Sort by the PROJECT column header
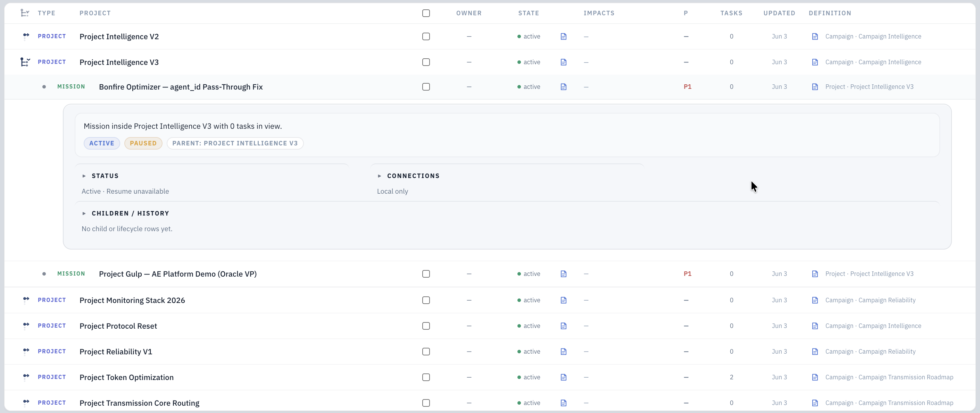Screen dimensions: 980x413 (95, 13)
